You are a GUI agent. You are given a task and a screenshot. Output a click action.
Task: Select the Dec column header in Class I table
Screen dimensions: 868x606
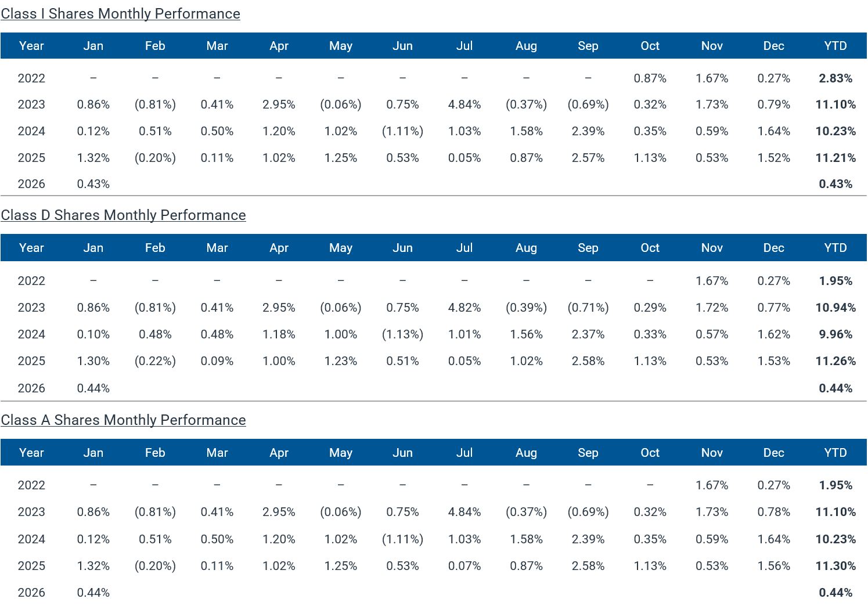pos(773,46)
